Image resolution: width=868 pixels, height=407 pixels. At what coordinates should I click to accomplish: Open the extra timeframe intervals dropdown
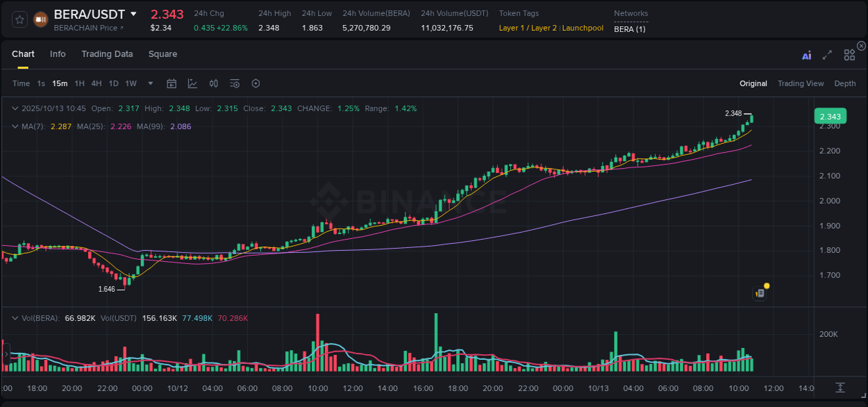coord(149,83)
